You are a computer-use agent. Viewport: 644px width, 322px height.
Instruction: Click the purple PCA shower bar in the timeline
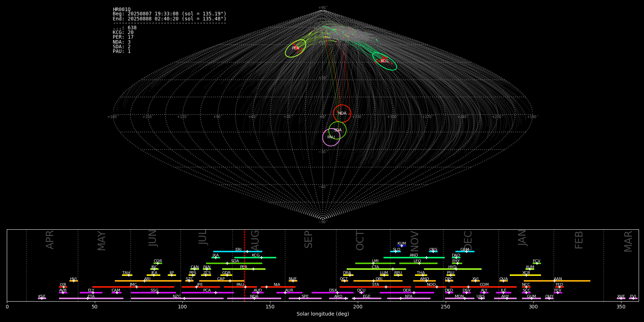208,293
